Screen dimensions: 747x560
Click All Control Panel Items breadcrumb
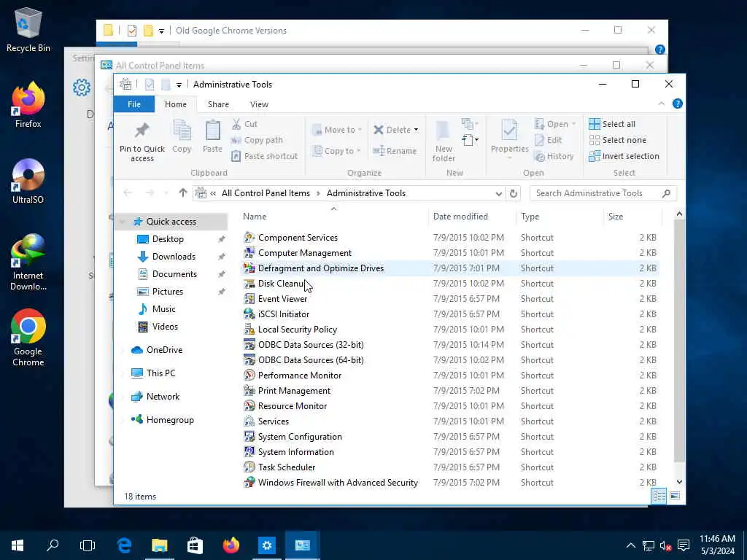coord(266,193)
